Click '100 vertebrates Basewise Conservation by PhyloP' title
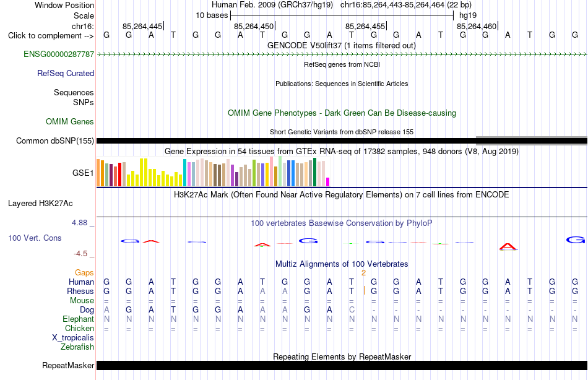Viewport: 588px width, 380px height. pos(342,223)
